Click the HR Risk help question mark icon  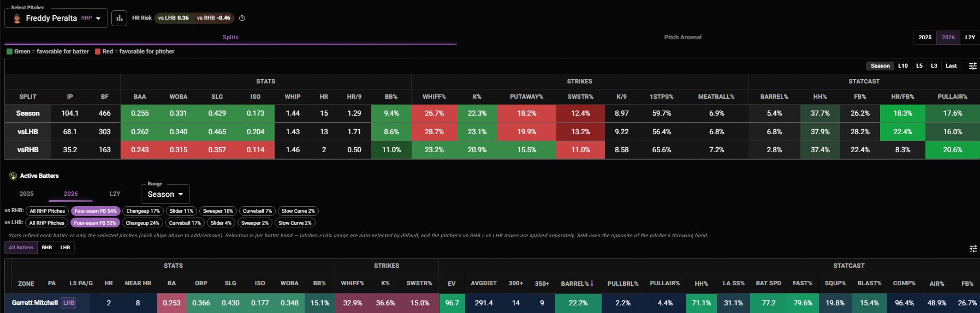[242, 18]
